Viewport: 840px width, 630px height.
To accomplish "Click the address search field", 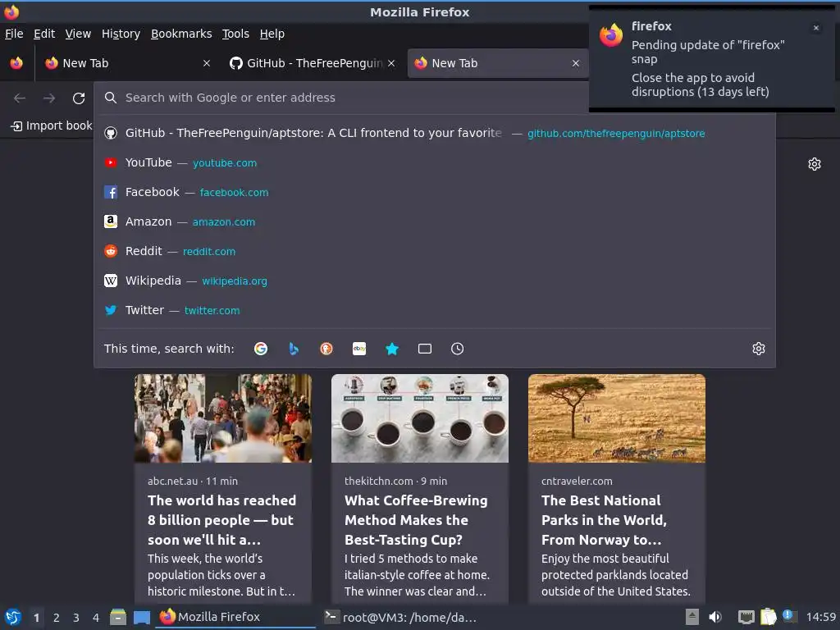I will (343, 98).
